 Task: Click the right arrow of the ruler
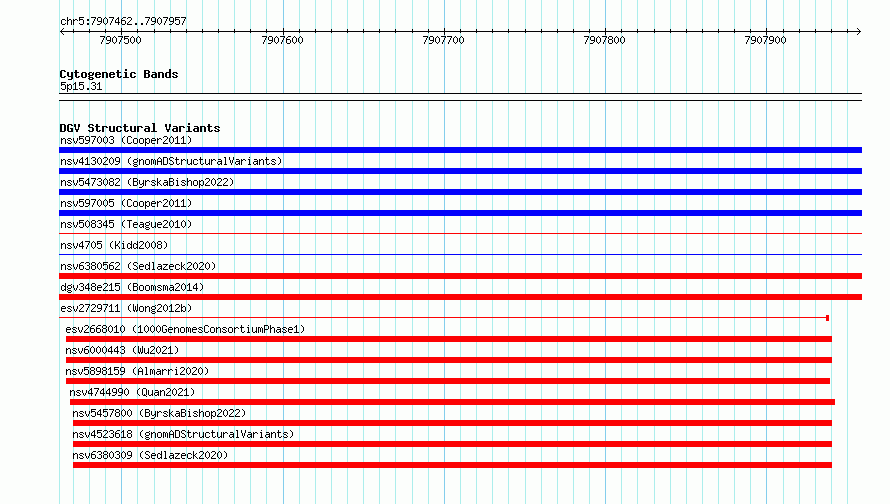859,32
